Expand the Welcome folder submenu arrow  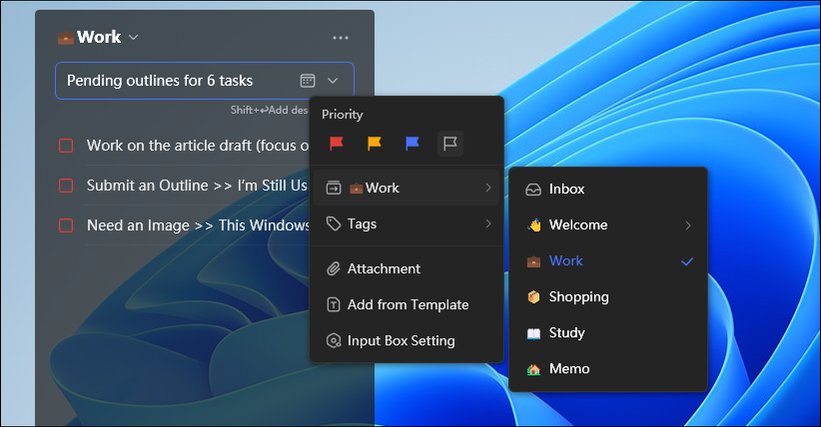pyautogui.click(x=688, y=225)
